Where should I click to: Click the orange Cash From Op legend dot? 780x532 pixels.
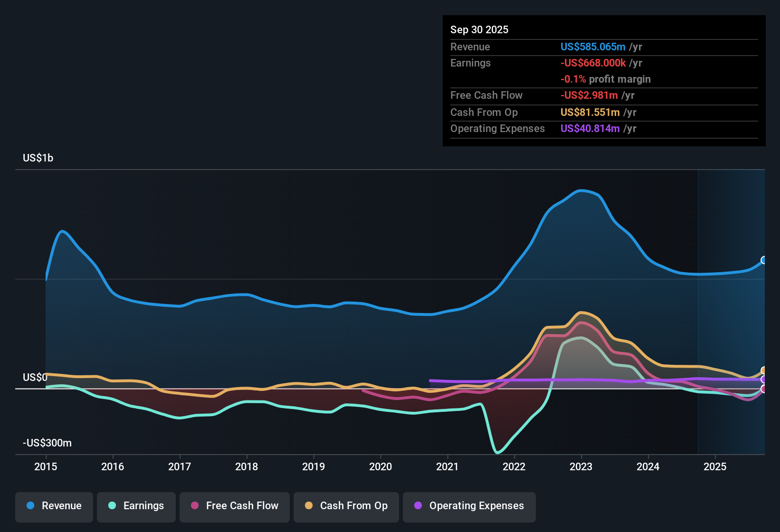pos(309,506)
